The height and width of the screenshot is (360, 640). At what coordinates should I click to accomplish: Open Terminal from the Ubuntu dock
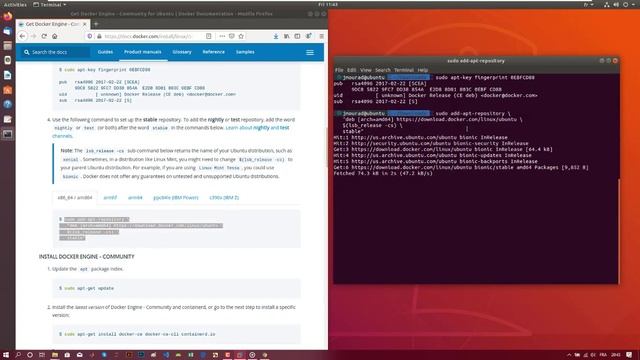click(x=8, y=134)
